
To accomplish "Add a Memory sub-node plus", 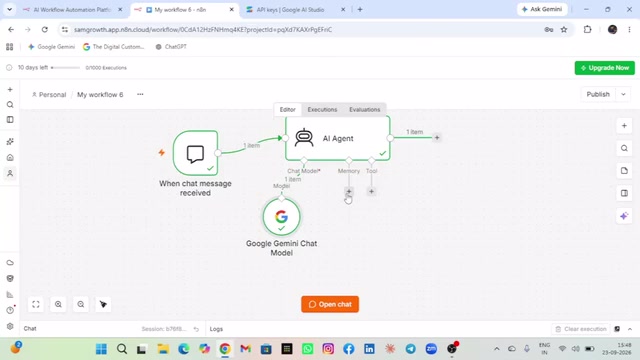I will (349, 191).
